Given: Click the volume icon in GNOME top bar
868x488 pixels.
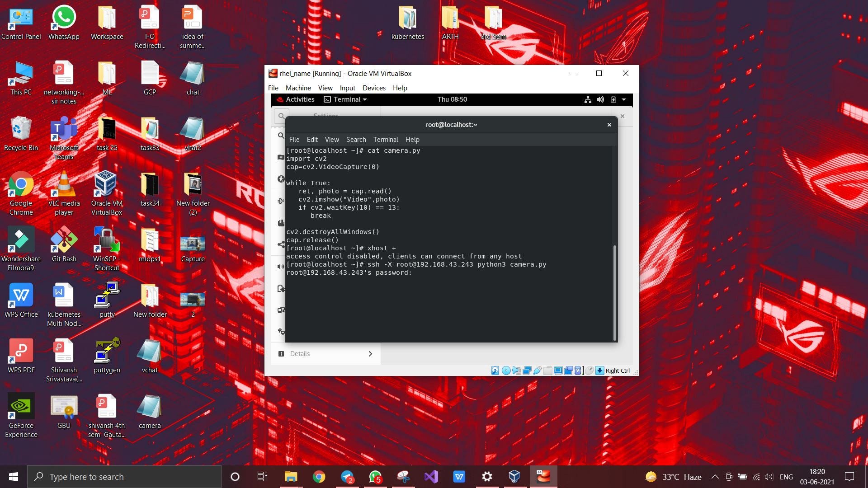Looking at the screenshot, I should tap(600, 99).
